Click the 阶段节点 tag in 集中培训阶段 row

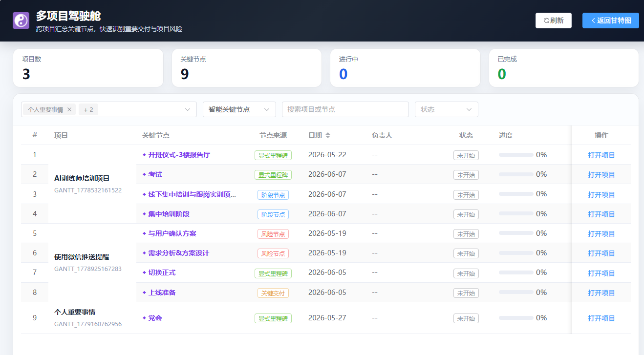coord(273,214)
